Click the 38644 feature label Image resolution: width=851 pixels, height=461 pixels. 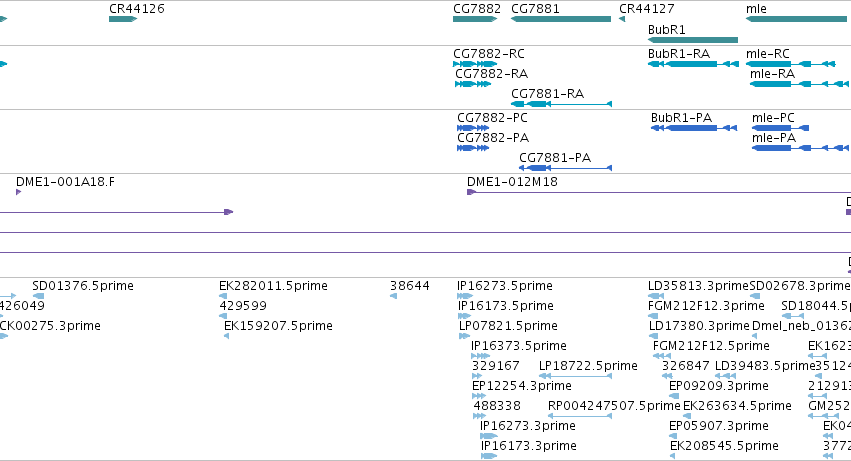pos(410,286)
